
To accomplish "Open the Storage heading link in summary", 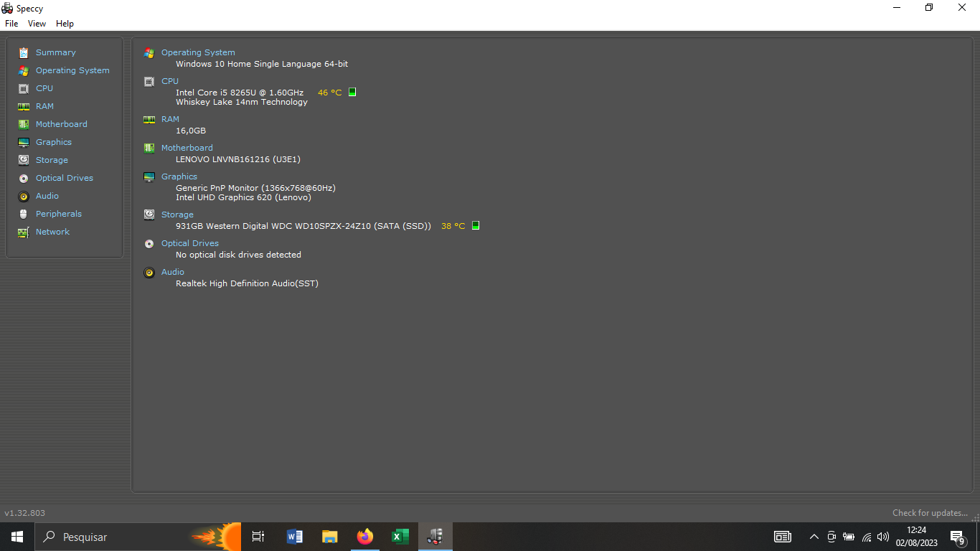I will tap(177, 215).
